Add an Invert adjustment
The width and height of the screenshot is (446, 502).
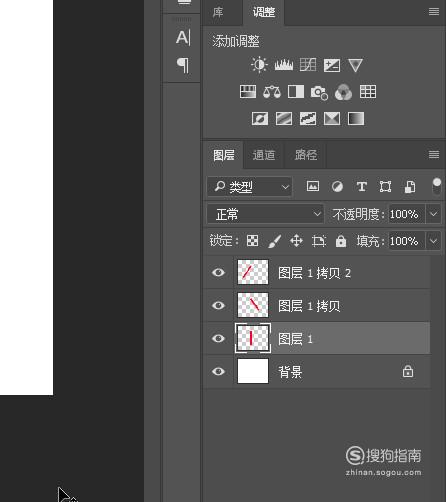tap(260, 118)
